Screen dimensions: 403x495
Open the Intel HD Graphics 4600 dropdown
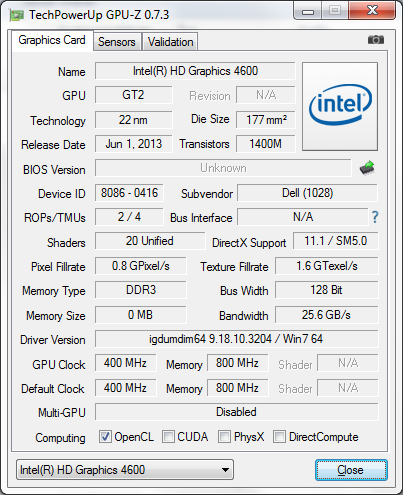click(125, 470)
